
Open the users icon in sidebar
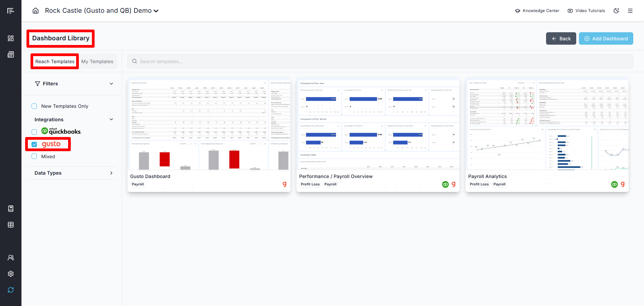11,258
